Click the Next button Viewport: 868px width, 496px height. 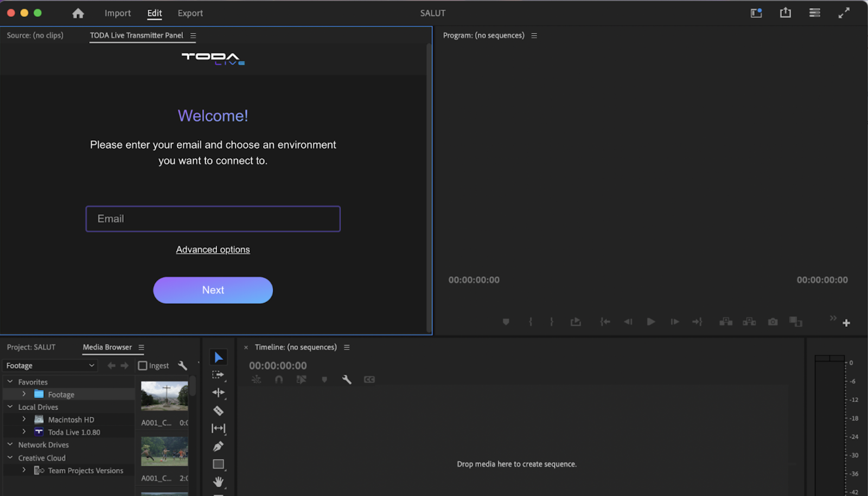click(213, 290)
